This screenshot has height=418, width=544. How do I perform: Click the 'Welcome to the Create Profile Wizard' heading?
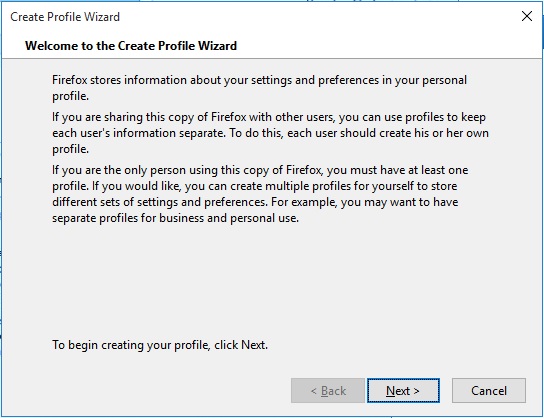131,46
